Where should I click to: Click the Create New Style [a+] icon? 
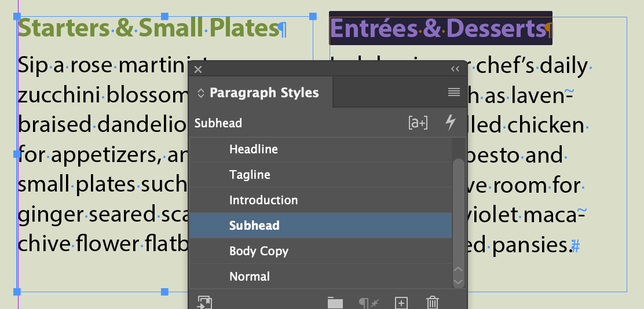click(418, 123)
